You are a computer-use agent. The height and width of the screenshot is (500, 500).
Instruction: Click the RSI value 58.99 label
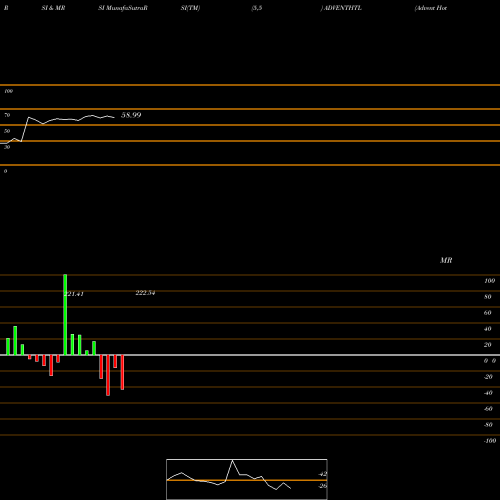(131, 115)
